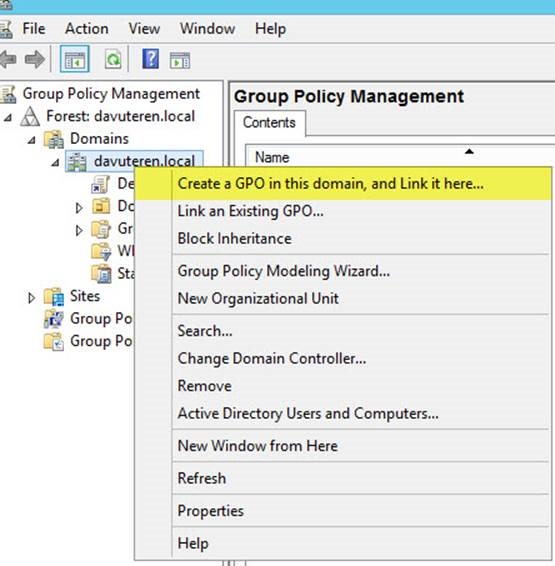This screenshot has height=566, width=555.
Task: Collapse the davuteren.local domain node
Action: click(x=55, y=162)
